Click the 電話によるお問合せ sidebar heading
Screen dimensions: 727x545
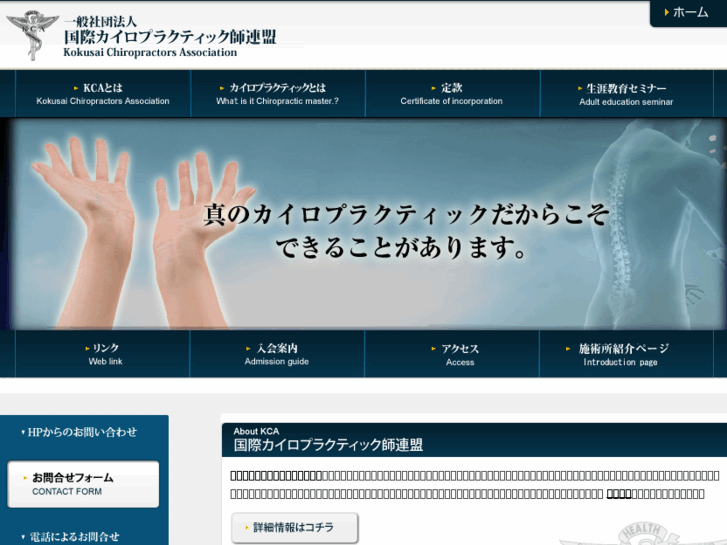pos(71,537)
